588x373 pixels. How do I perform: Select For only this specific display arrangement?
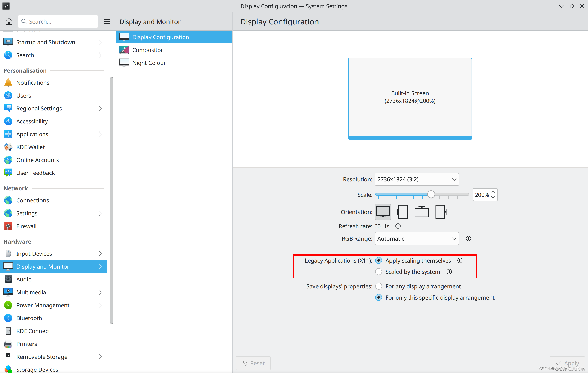click(x=378, y=298)
